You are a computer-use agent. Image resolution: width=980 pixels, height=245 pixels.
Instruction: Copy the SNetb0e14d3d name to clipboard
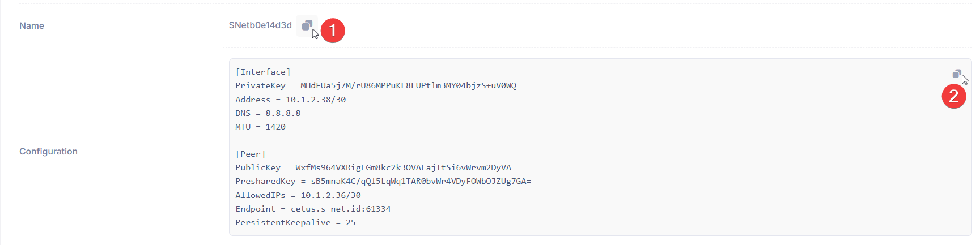(307, 25)
